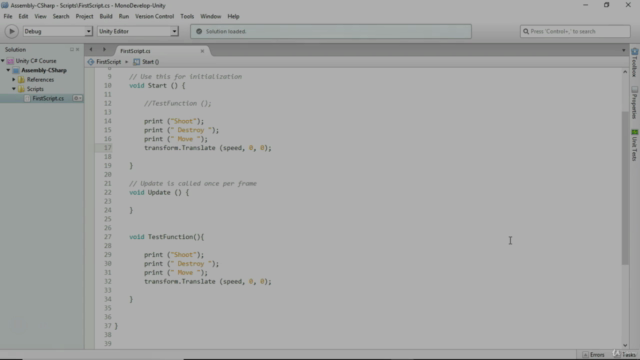Select the References folder icon
The image size is (640, 360).
point(21,80)
